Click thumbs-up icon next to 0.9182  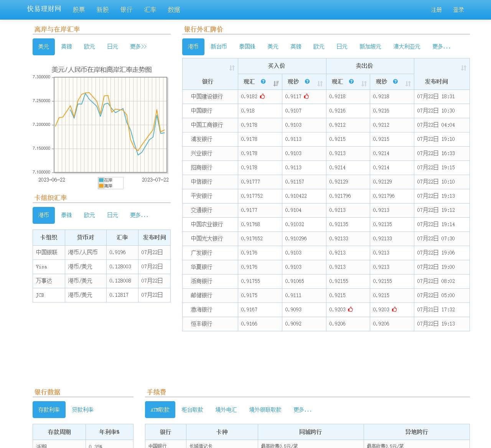(x=262, y=96)
